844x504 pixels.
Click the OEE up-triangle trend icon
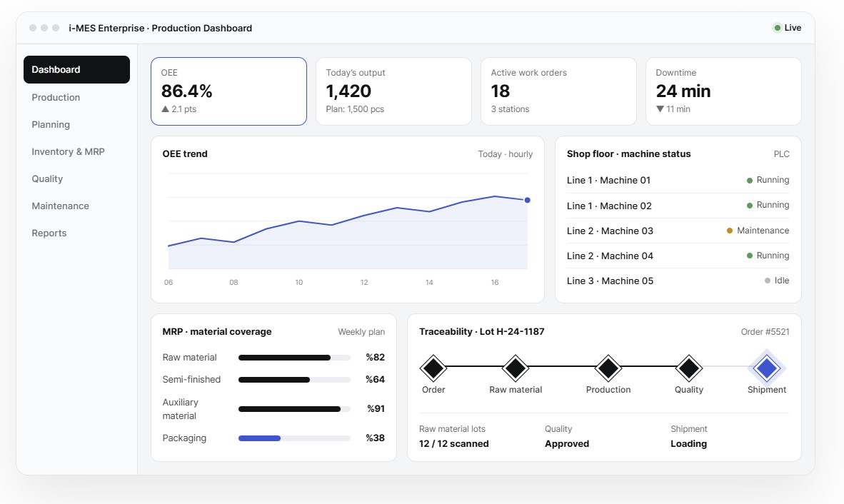point(165,109)
